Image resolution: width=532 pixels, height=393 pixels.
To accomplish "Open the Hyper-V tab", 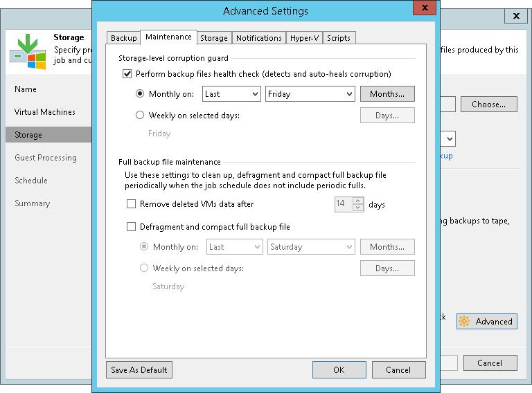I will (x=304, y=38).
